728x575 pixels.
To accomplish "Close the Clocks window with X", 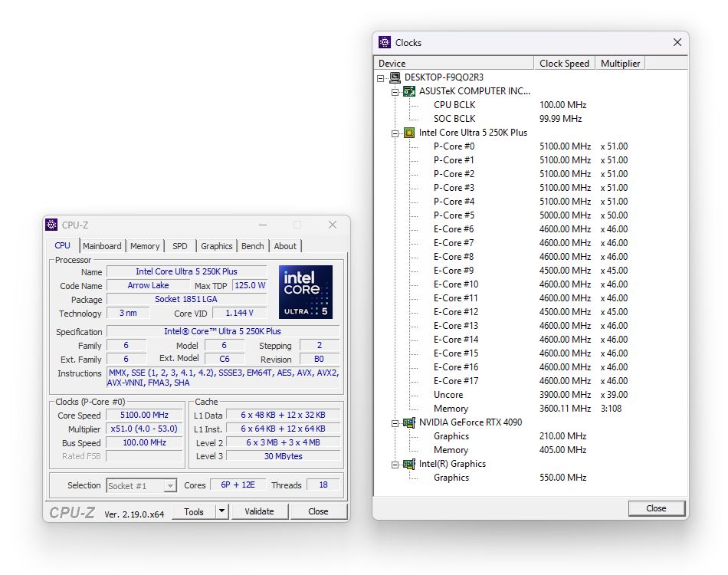I will pos(677,42).
